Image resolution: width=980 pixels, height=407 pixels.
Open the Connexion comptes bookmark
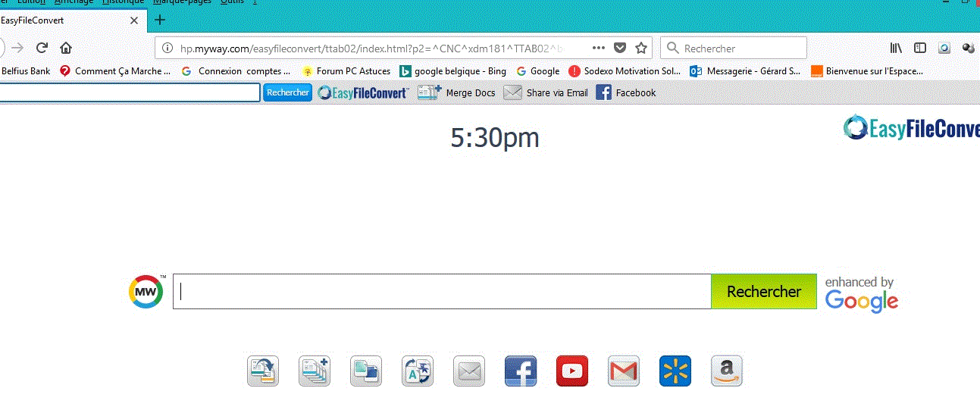click(x=236, y=71)
